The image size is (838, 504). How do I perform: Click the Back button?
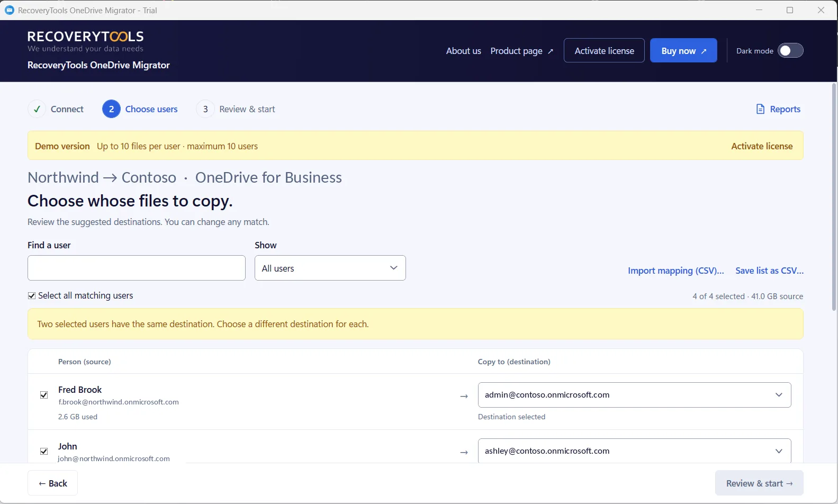click(x=53, y=483)
